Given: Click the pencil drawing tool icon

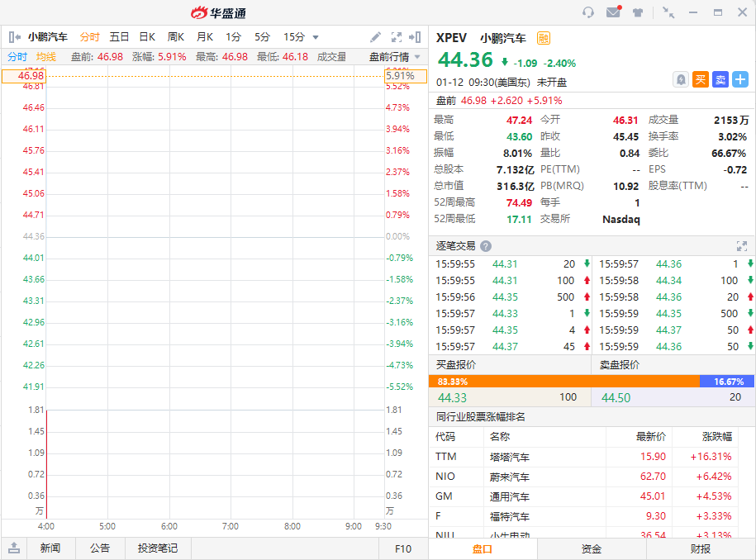Looking at the screenshot, I should (x=375, y=37).
